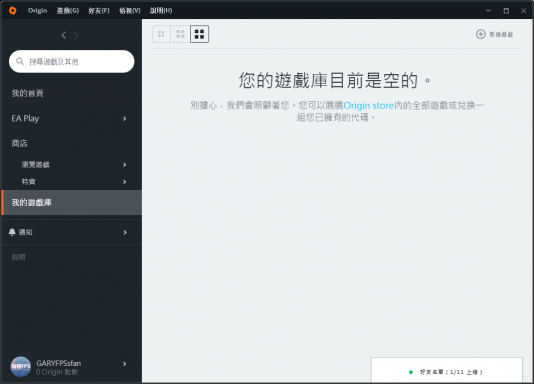Go back with the left arrow

pyautogui.click(x=64, y=35)
